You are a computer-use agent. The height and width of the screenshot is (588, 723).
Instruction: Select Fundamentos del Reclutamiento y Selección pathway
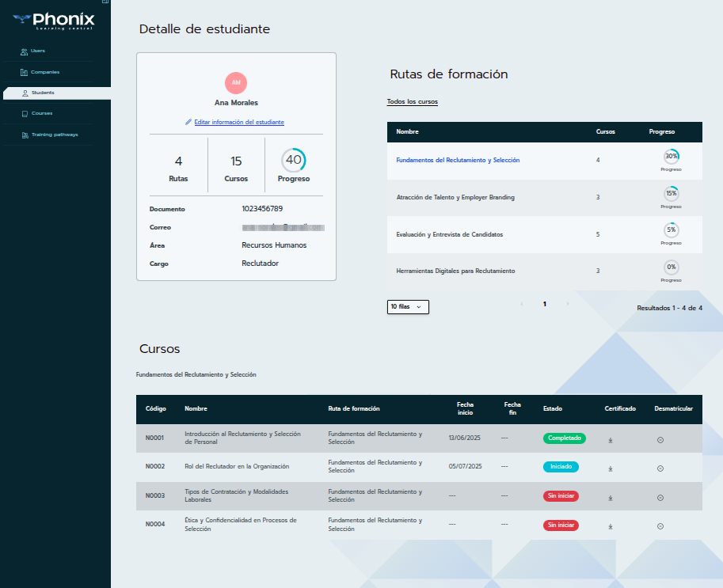click(458, 161)
